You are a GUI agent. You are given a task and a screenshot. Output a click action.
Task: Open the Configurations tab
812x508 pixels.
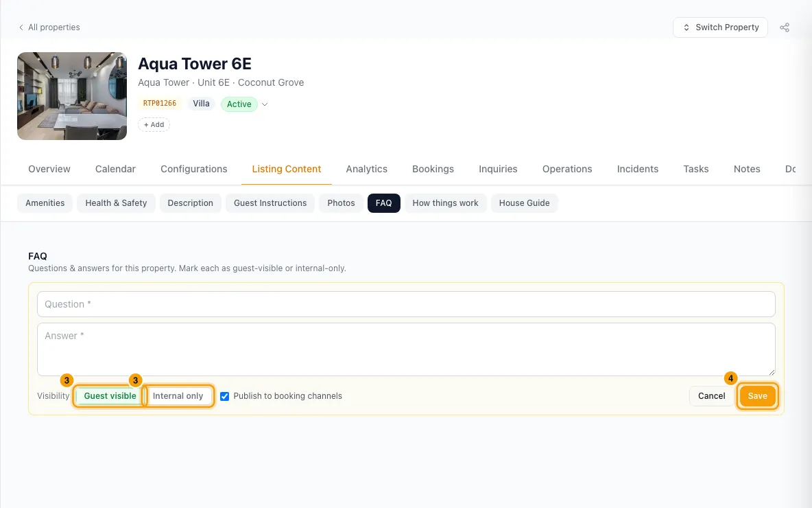click(x=193, y=169)
